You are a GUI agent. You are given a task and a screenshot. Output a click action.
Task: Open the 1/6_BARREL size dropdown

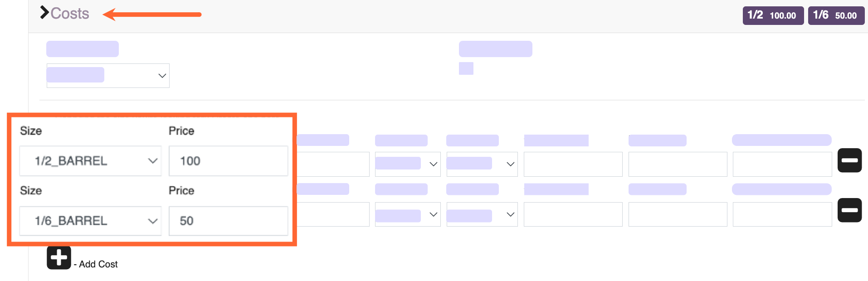pyautogui.click(x=90, y=221)
